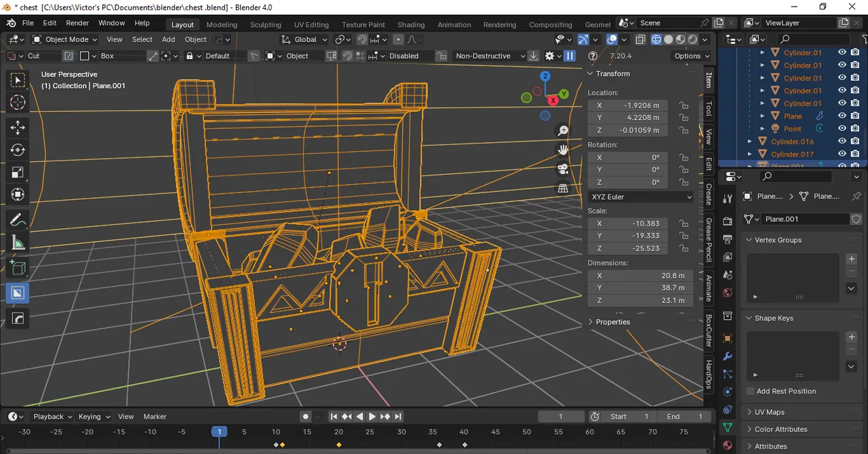Toggle the camera view icon

[x=563, y=169]
